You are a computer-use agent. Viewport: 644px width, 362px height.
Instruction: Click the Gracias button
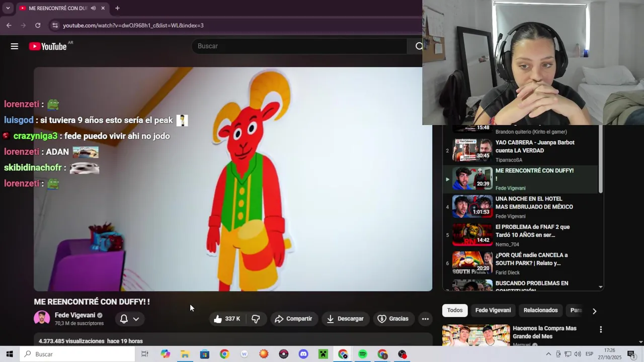[x=393, y=319]
